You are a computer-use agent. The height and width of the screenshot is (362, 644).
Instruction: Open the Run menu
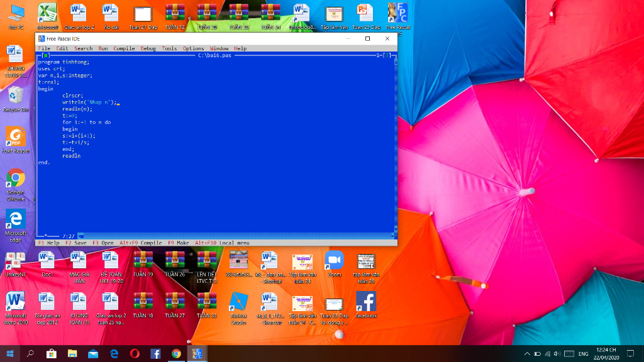tap(103, 48)
